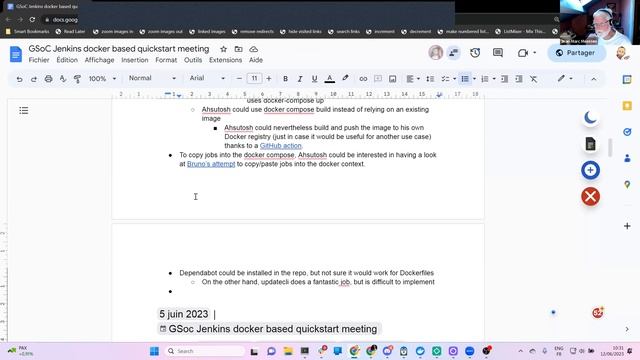Move document using folder icon
Viewport: 640px width, 360px height.
click(238, 49)
